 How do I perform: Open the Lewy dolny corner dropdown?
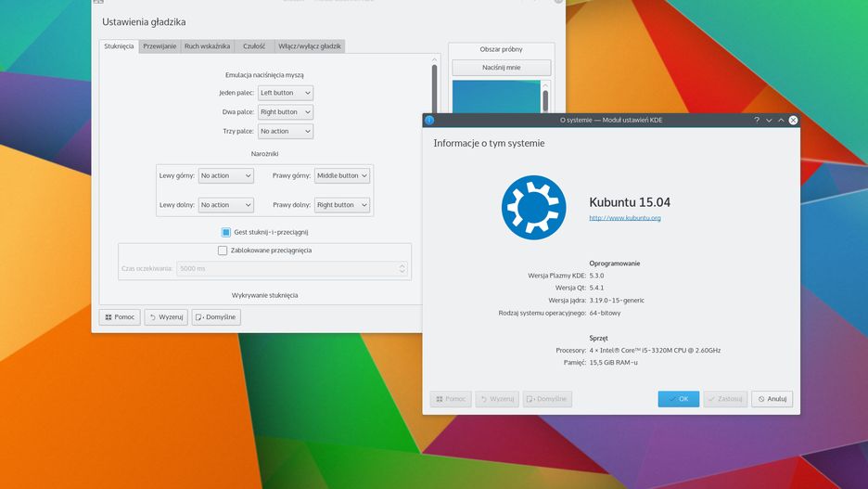(226, 205)
